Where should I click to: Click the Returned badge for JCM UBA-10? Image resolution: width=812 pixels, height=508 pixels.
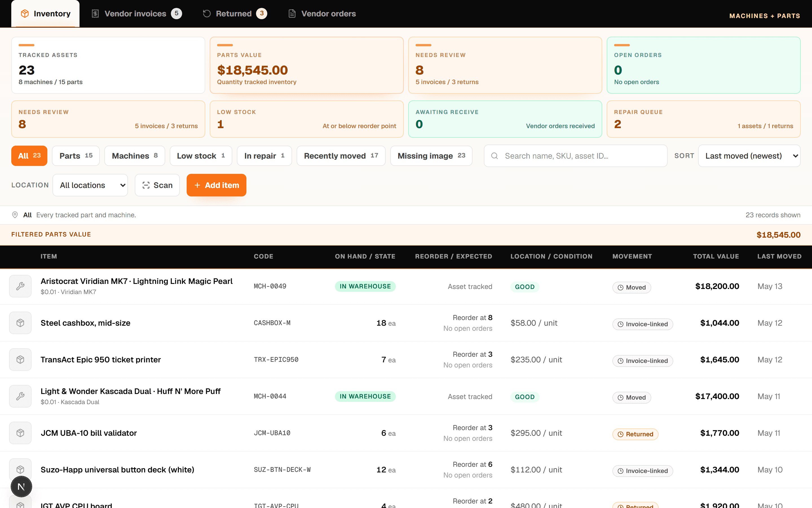click(635, 434)
